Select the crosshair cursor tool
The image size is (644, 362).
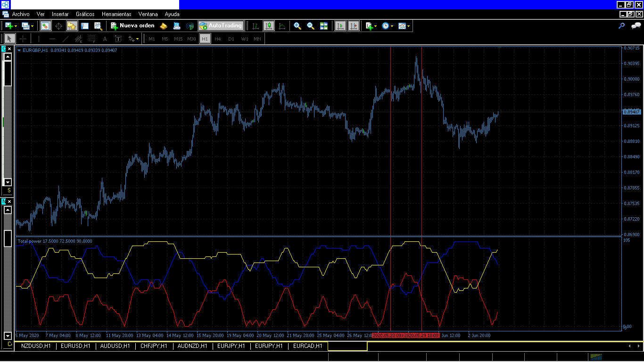click(x=23, y=39)
